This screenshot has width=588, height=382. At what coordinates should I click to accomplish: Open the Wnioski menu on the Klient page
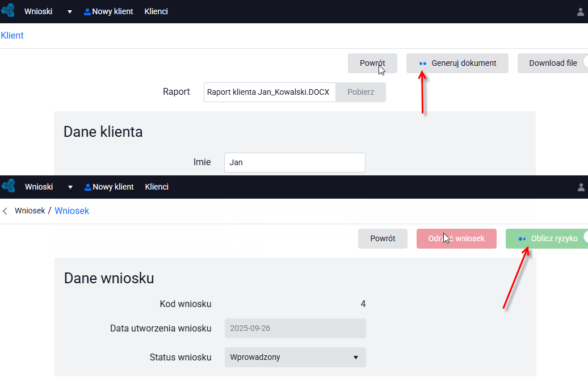click(x=38, y=11)
